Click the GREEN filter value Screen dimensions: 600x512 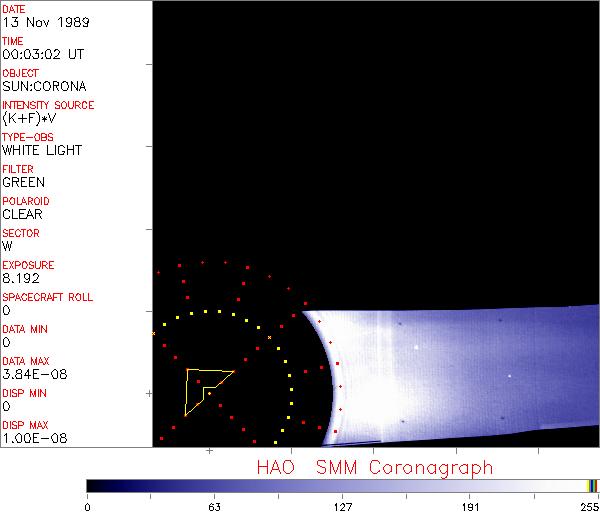point(23,182)
